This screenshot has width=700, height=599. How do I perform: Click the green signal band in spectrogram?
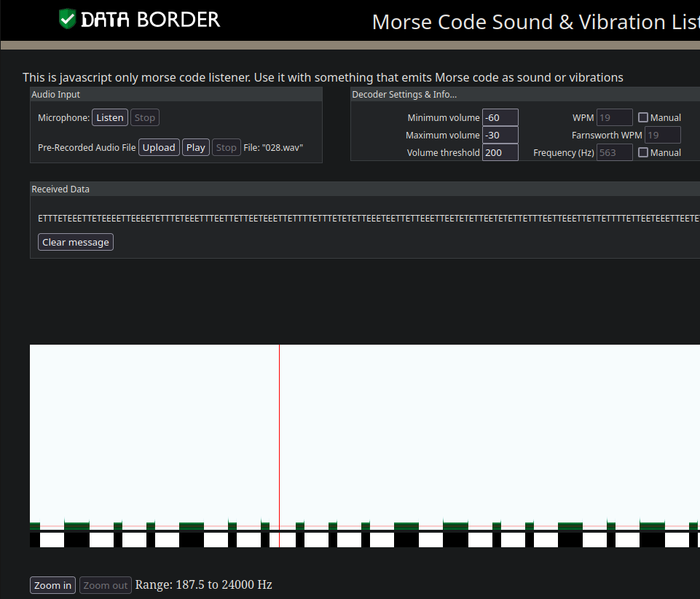[x=76, y=525]
